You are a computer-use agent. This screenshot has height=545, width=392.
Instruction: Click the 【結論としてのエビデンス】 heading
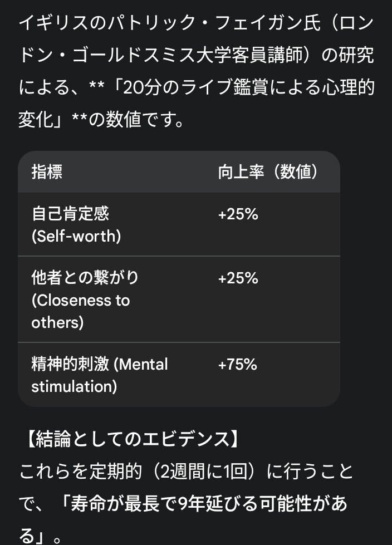131,440
